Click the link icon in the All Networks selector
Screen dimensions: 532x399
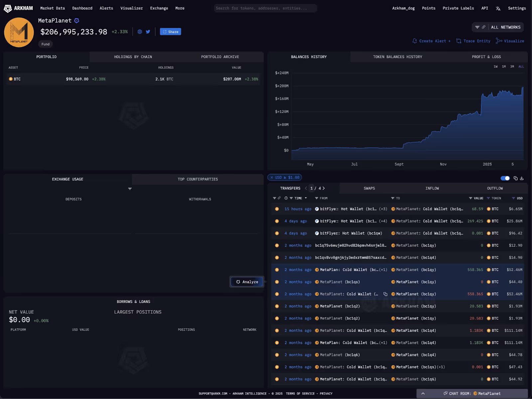point(483,27)
